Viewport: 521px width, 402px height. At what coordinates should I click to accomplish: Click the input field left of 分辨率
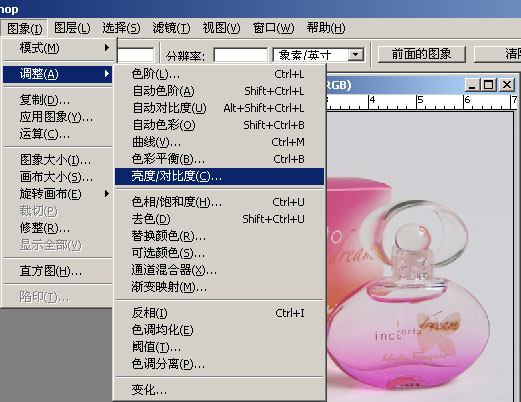[135, 55]
